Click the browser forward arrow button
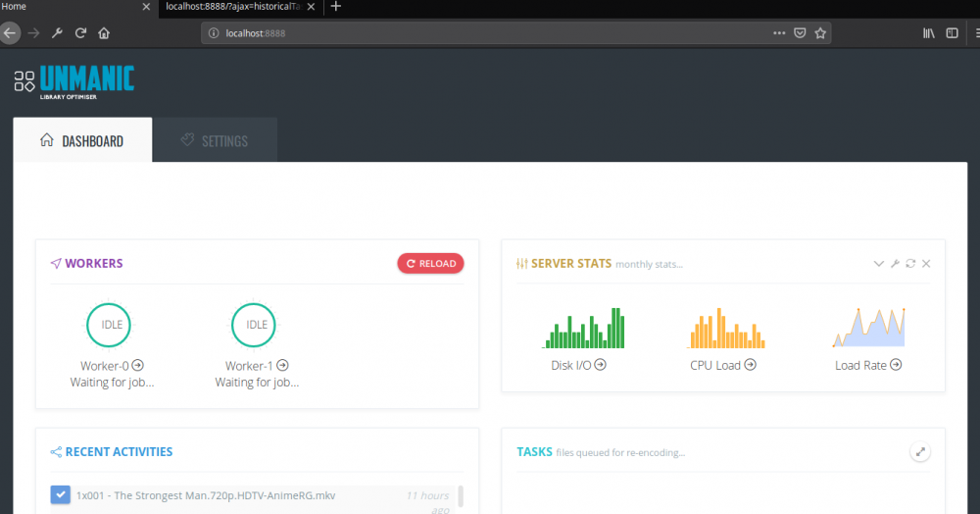The image size is (980, 514). coord(33,33)
